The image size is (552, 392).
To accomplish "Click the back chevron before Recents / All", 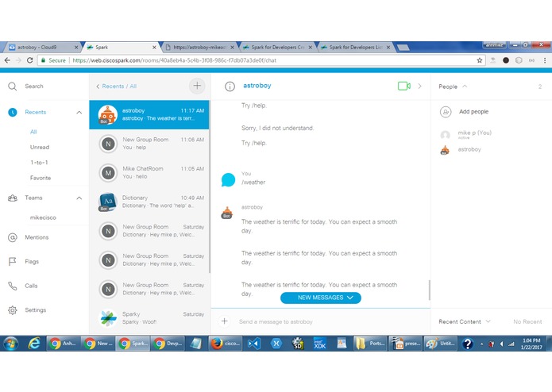I will click(98, 86).
